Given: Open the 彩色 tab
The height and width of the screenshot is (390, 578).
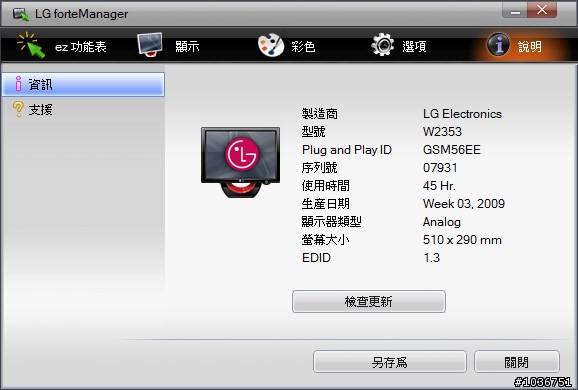Looking at the screenshot, I should (x=286, y=46).
